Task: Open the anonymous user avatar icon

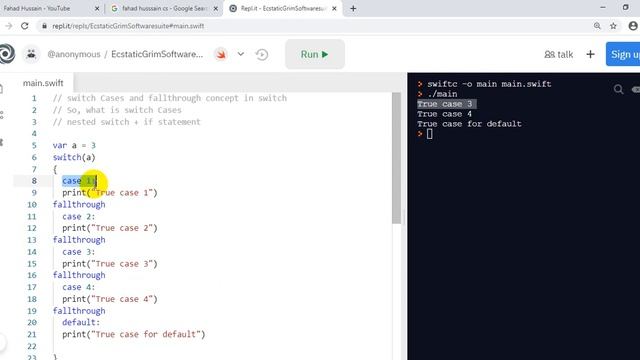Action: (31, 54)
